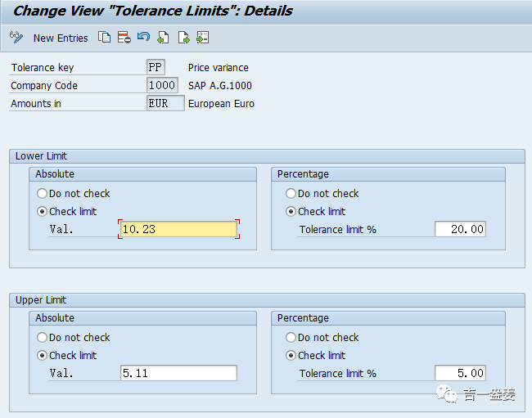Click the 'European Euro' currency text

click(x=221, y=103)
